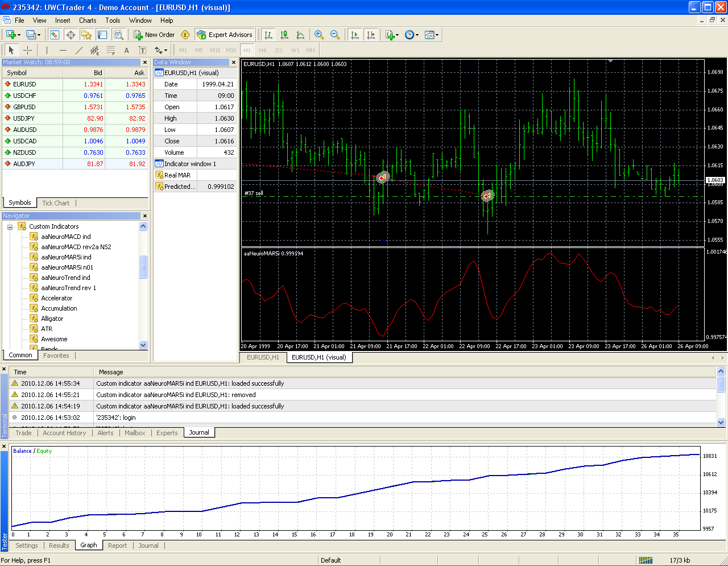728x566 pixels.
Task: Select the Fibonacci Retracement tool
Action: click(110, 50)
